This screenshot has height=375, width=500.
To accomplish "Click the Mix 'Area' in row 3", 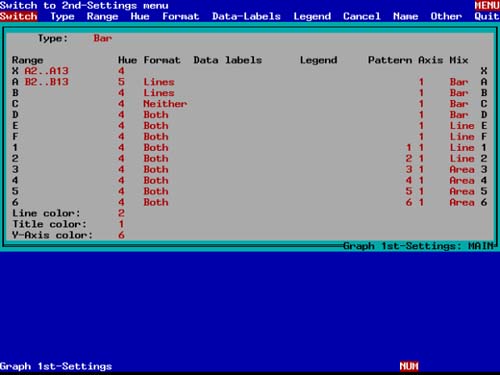I will coord(462,169).
